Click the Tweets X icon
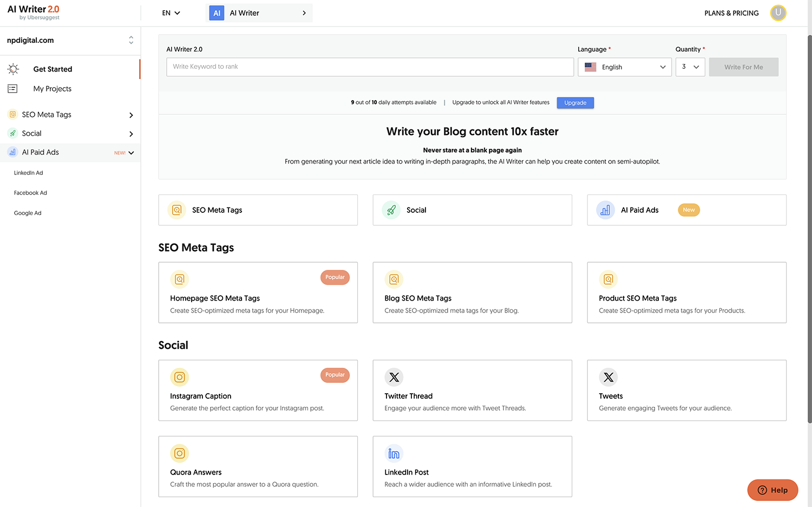This screenshot has height=507, width=812. (x=608, y=377)
